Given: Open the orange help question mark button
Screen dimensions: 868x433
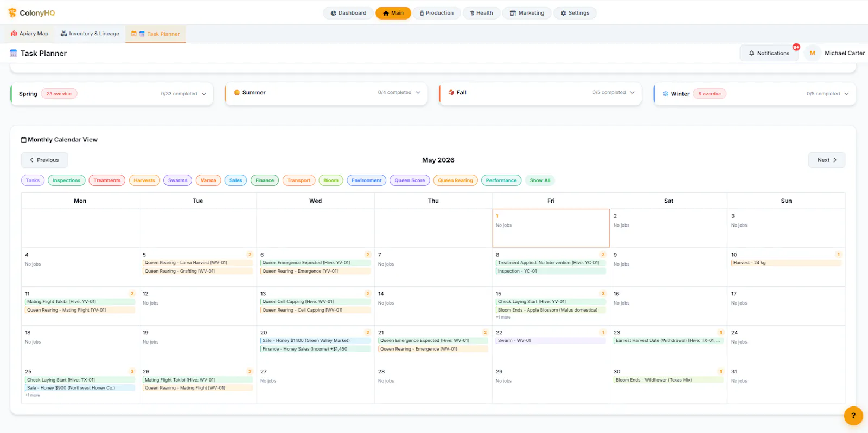Looking at the screenshot, I should (853, 416).
